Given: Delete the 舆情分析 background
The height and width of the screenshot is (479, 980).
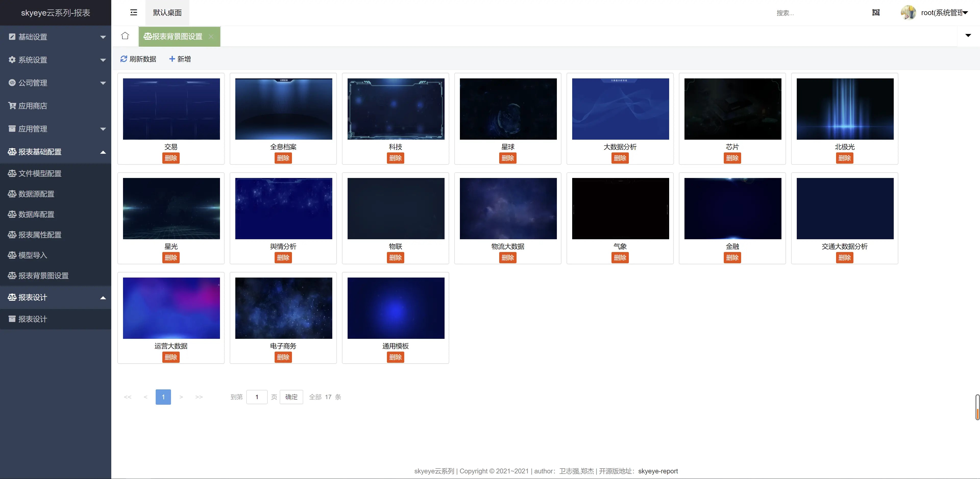Looking at the screenshot, I should 283,258.
